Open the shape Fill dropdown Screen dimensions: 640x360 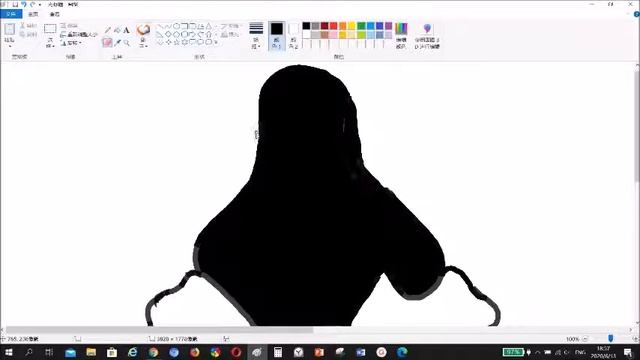tap(230, 35)
